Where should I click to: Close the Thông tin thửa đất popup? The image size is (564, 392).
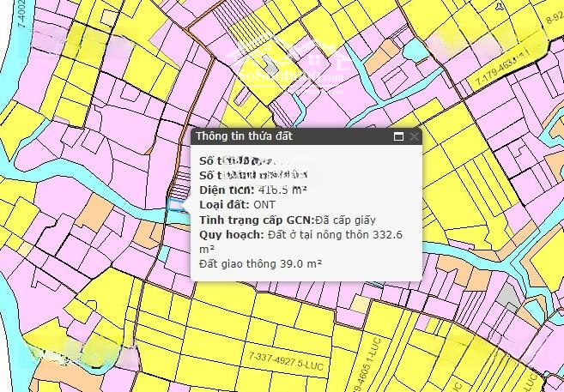click(414, 136)
